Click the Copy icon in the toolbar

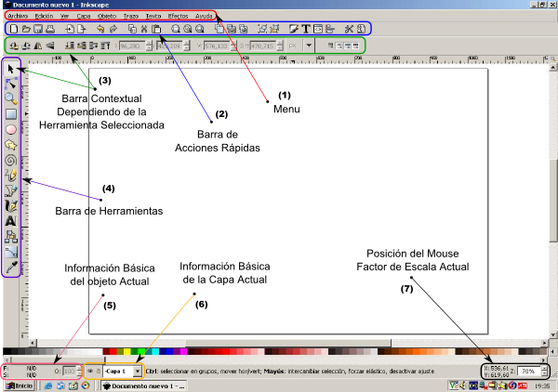132,29
